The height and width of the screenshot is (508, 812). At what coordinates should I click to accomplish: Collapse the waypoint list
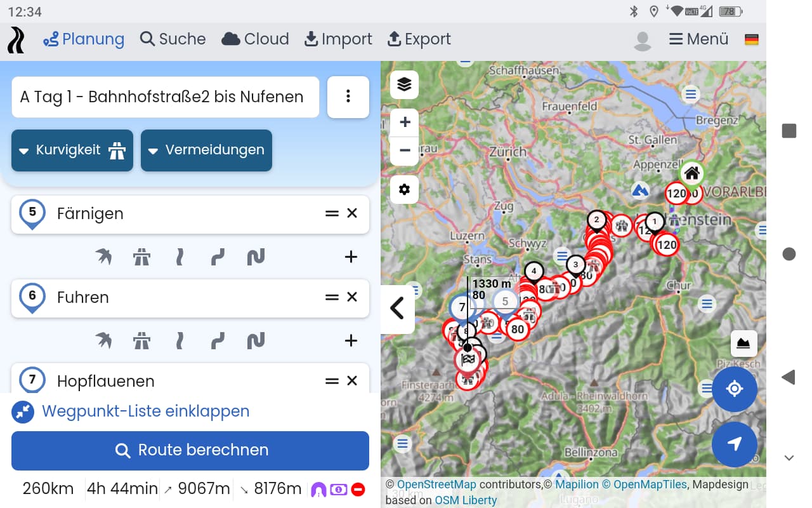coord(145,411)
